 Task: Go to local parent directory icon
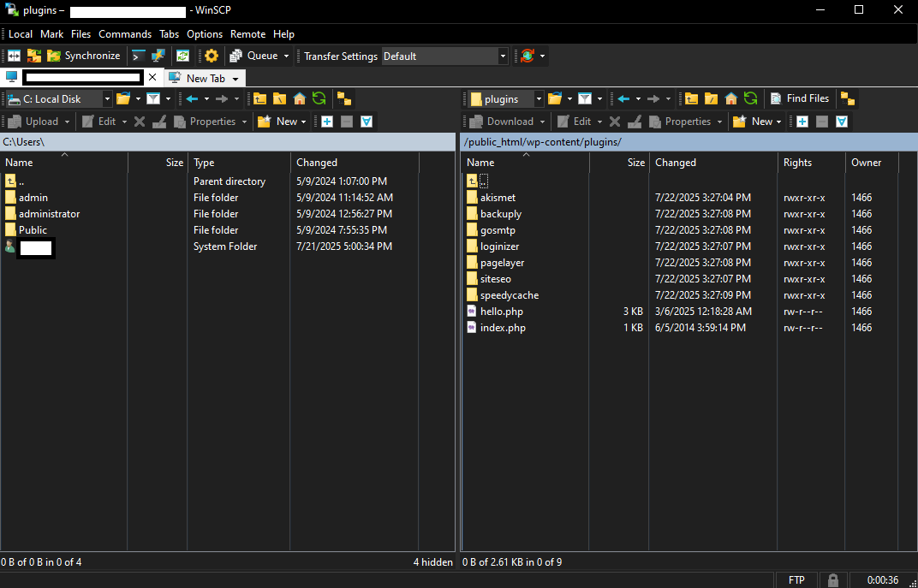260,98
